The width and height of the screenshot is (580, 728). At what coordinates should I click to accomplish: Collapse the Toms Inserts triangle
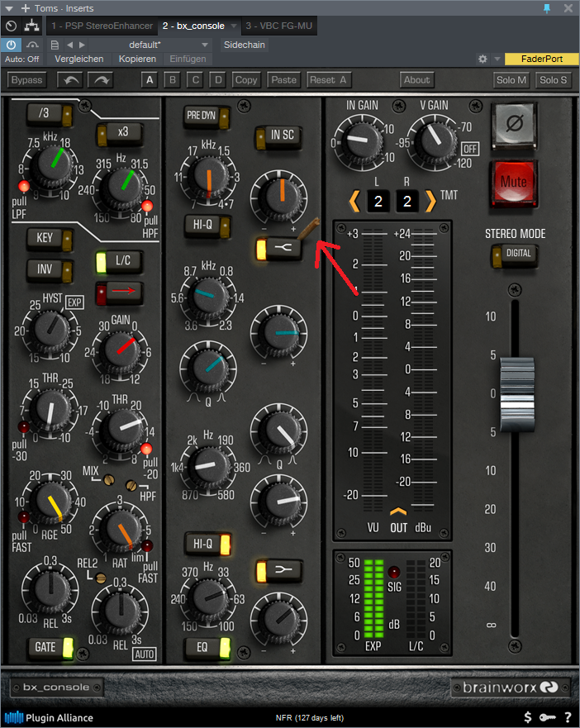9,8
